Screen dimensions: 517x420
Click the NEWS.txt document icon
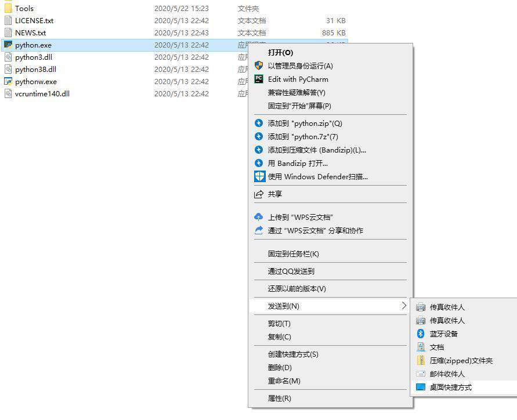pyautogui.click(x=8, y=32)
